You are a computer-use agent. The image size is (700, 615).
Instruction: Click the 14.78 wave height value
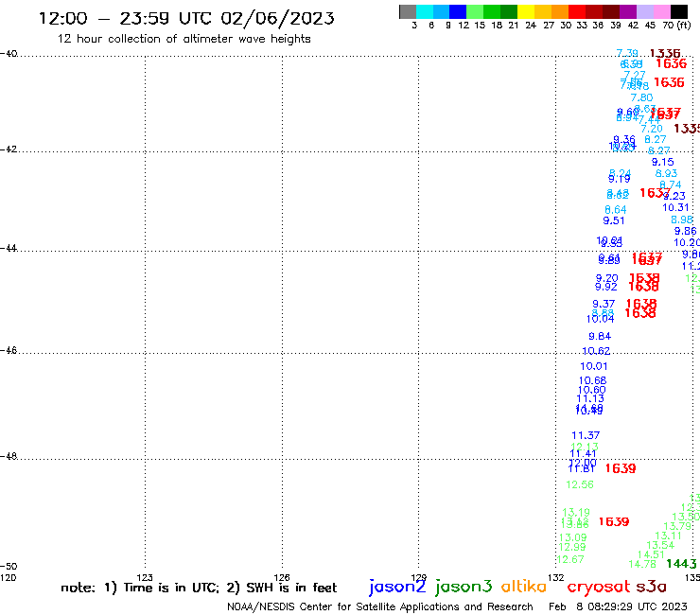pyautogui.click(x=642, y=564)
